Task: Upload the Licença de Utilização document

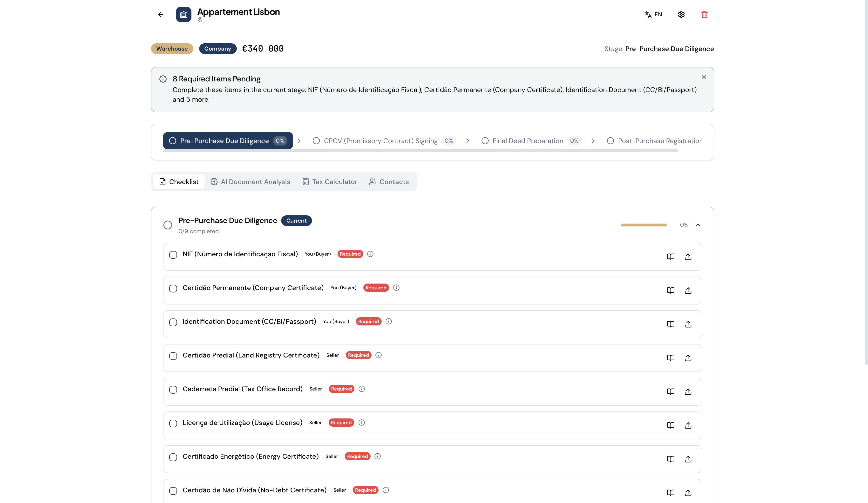Action: pyautogui.click(x=688, y=425)
